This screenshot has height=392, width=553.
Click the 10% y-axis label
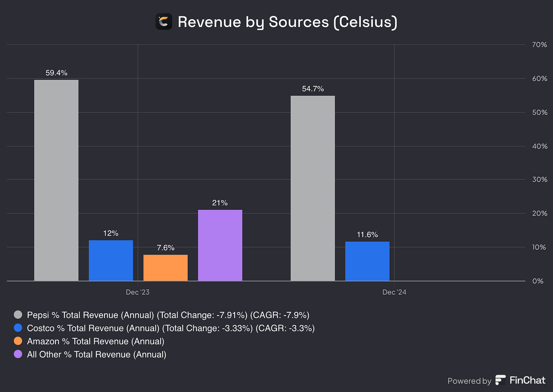click(x=540, y=247)
